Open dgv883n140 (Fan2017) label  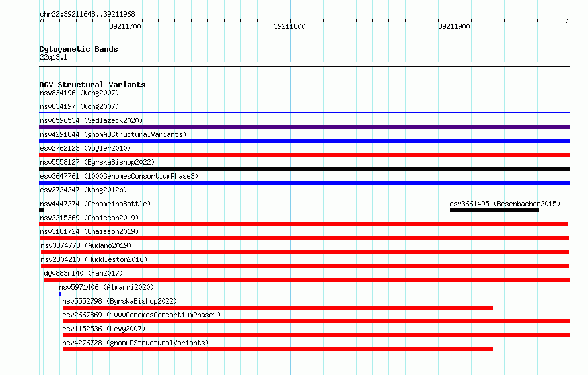(x=83, y=273)
